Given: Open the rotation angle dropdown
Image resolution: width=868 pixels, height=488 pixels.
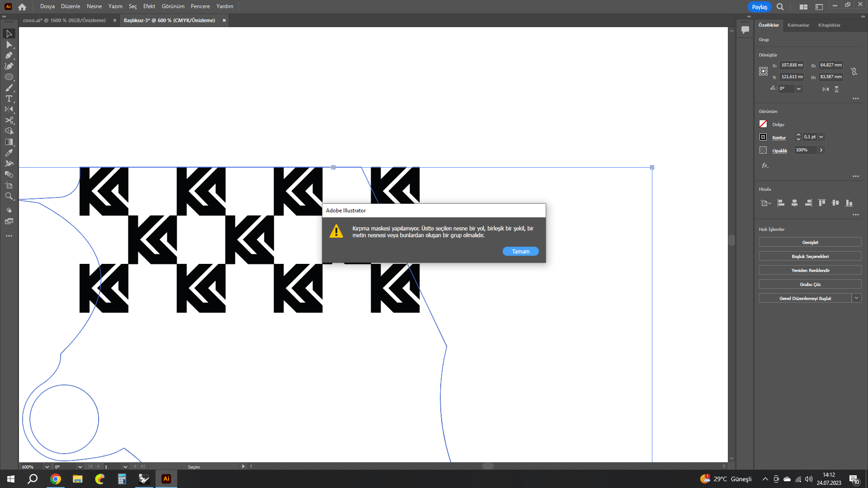Looking at the screenshot, I should (x=799, y=89).
